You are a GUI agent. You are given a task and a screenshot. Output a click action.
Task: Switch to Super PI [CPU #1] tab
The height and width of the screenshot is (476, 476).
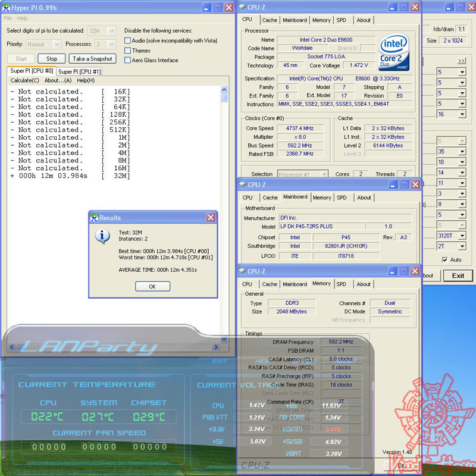pos(80,71)
